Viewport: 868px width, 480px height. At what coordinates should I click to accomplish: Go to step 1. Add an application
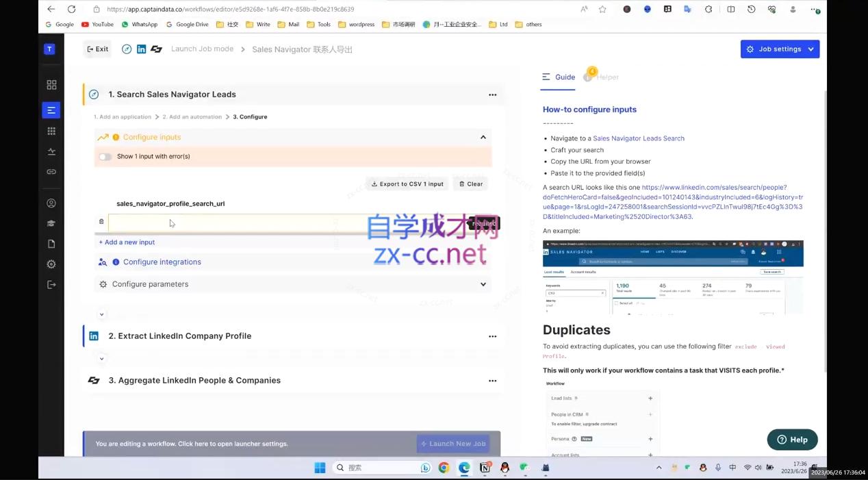click(x=123, y=117)
